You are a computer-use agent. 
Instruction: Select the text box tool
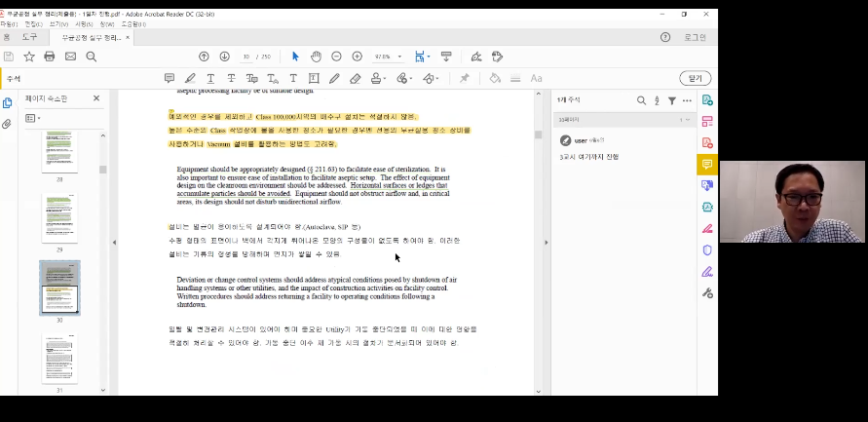[314, 79]
